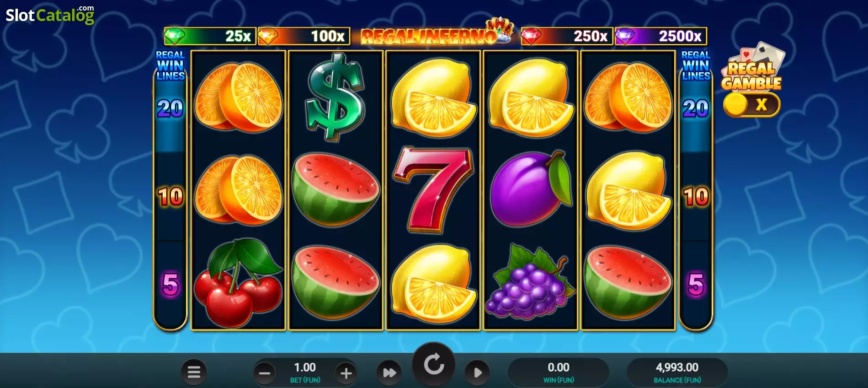Select 5 win lines on left
Viewport: 868px width, 388px height.
(x=170, y=284)
